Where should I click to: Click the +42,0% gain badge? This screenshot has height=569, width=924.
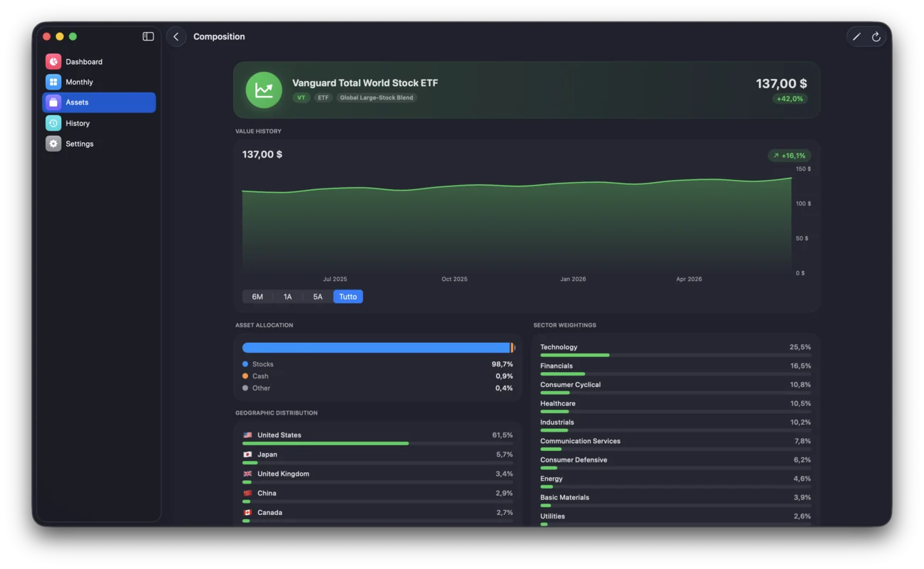click(x=790, y=99)
